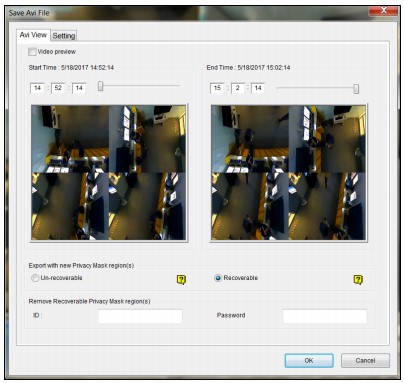Click the start seconds field showing 14
Viewport: 404px width, 383px height.
tap(79, 88)
